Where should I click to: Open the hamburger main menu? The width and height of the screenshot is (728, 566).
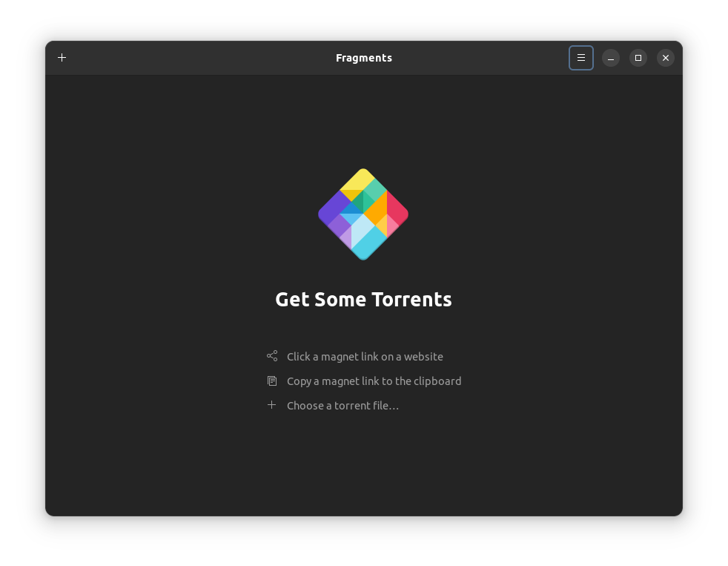click(x=580, y=58)
